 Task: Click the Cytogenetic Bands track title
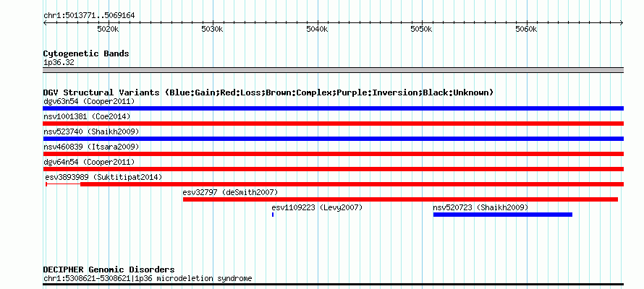(x=86, y=53)
